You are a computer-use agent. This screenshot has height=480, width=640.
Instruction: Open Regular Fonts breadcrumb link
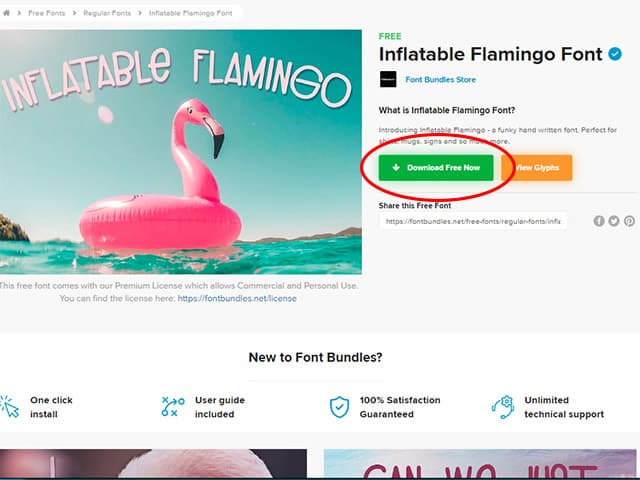tap(107, 13)
